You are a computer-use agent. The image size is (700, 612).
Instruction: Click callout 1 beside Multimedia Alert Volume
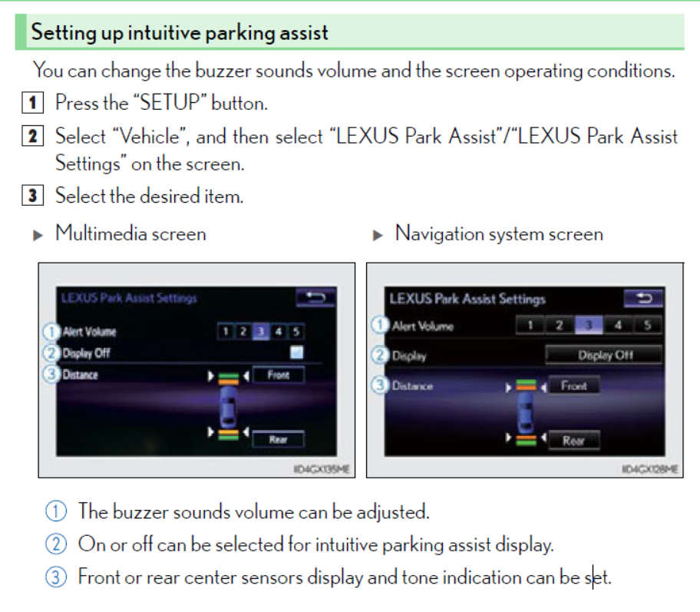tap(51, 332)
